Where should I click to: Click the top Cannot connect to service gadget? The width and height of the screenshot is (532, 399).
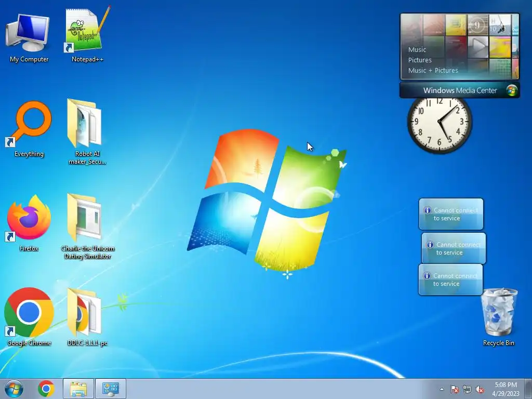[x=451, y=214]
